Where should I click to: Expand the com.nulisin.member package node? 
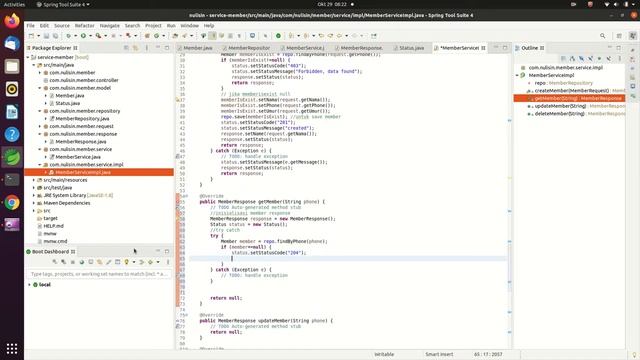(40, 73)
